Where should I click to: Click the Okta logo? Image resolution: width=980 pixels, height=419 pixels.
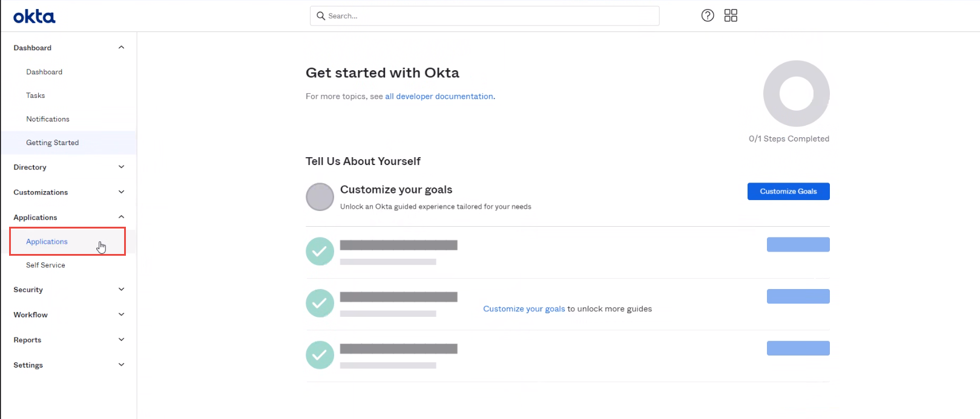point(34,16)
